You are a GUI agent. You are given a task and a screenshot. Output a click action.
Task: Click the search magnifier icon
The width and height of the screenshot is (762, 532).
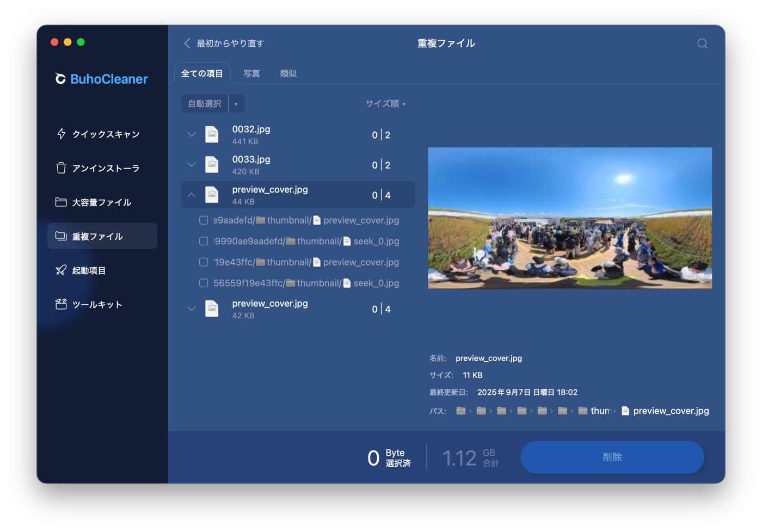click(702, 43)
